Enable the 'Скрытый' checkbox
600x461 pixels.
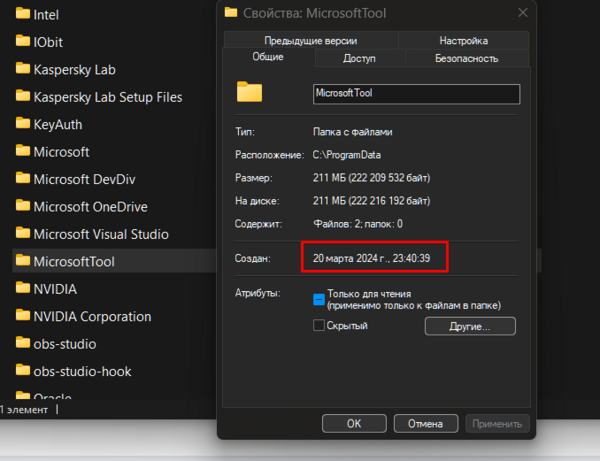(319, 326)
